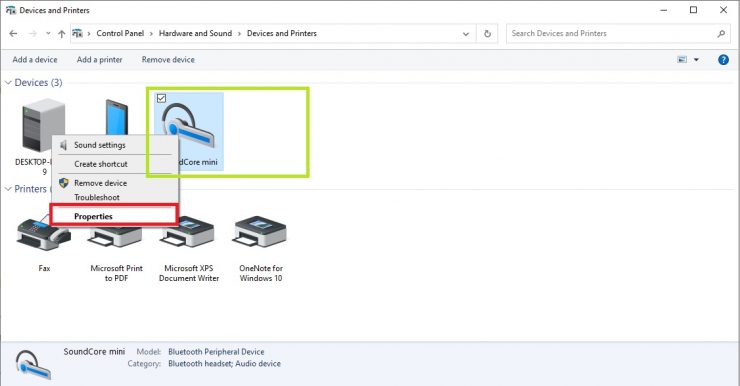Click Remove device in the toolbar
This screenshot has height=386, width=740.
(168, 59)
